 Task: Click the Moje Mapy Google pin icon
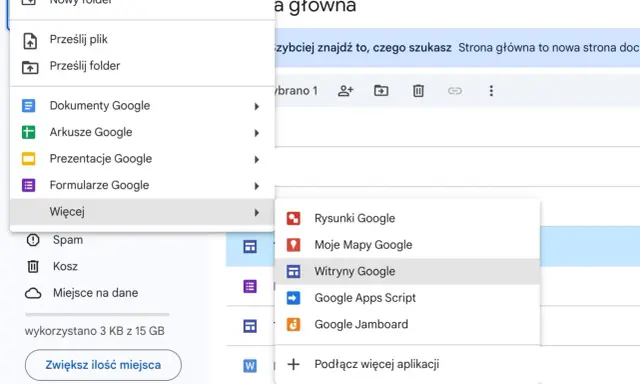293,245
